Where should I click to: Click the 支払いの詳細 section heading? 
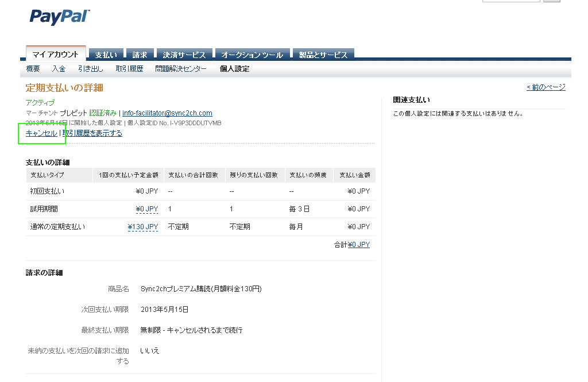point(48,163)
